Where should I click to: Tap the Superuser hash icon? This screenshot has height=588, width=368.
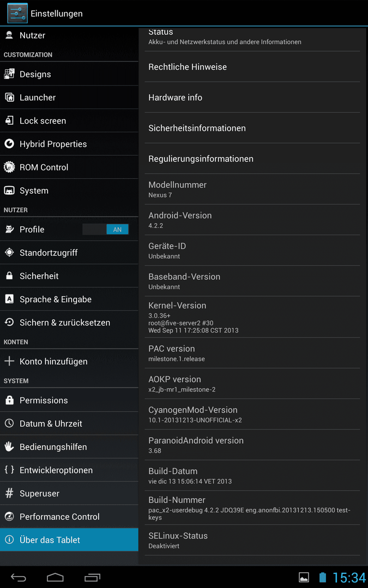coord(9,493)
